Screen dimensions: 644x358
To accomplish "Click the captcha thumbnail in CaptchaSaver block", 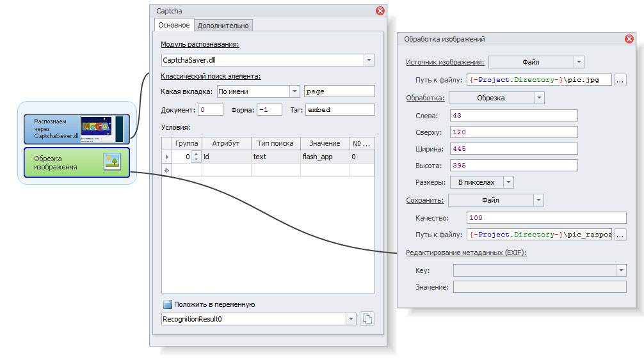I will [99, 128].
